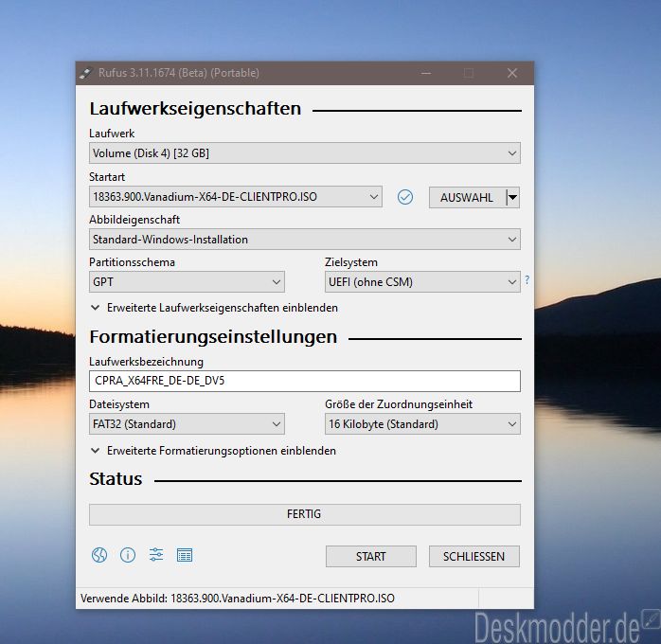Open the Zielsystem UEFI dropdown
The height and width of the screenshot is (644, 661).
coord(421,281)
